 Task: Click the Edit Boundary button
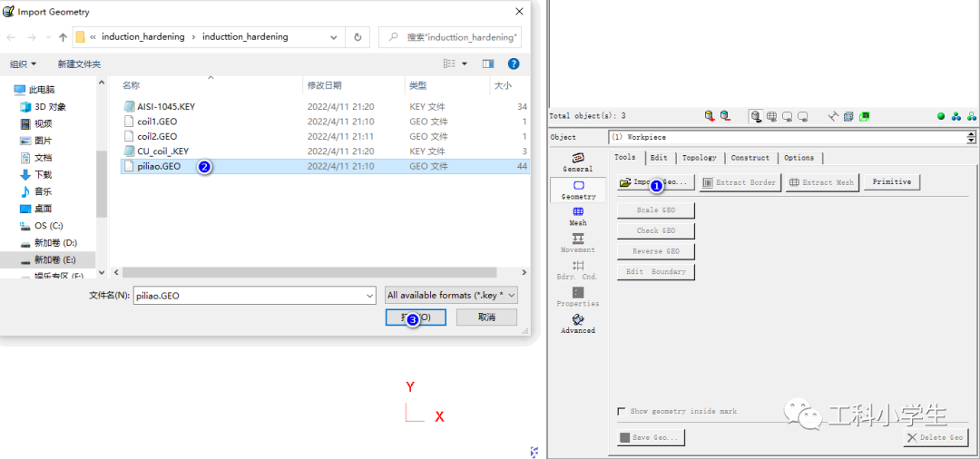pyautogui.click(x=656, y=271)
